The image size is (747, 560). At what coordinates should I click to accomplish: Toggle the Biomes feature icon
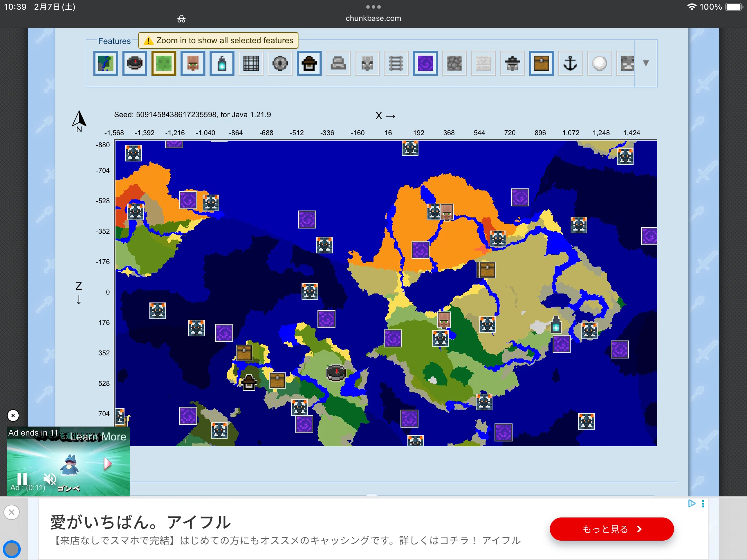coord(106,63)
